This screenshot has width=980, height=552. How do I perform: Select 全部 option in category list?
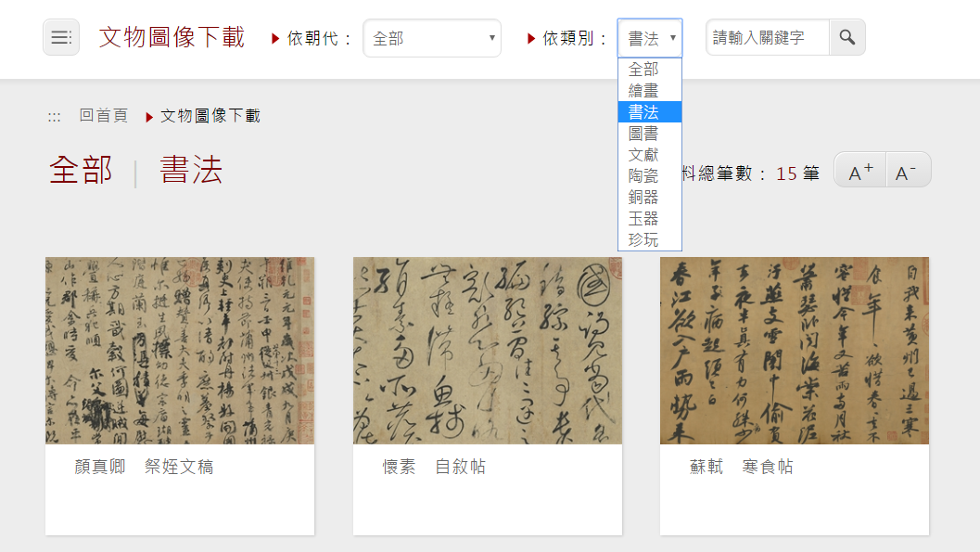[649, 70]
